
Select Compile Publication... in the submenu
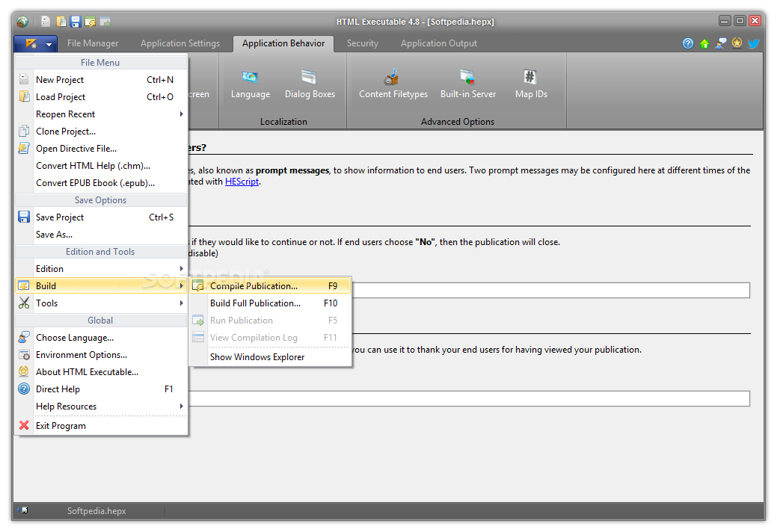(x=270, y=286)
